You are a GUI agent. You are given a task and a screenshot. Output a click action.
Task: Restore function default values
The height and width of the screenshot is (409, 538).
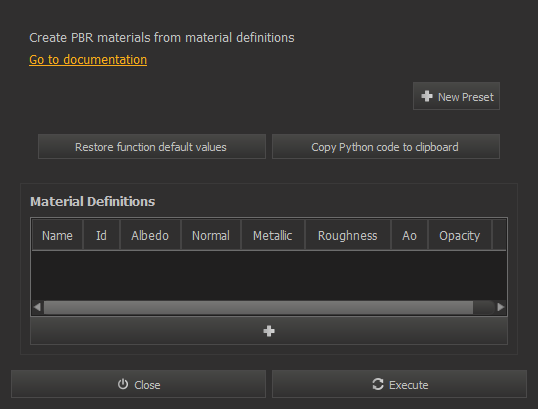(x=152, y=147)
